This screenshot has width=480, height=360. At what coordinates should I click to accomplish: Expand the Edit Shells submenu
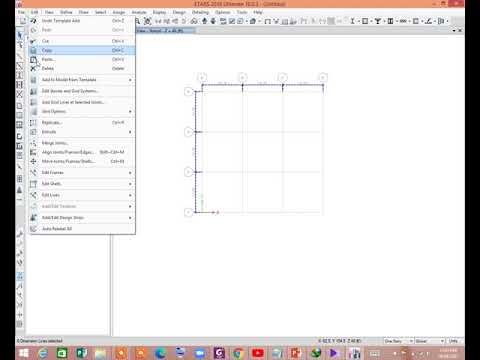point(82,184)
